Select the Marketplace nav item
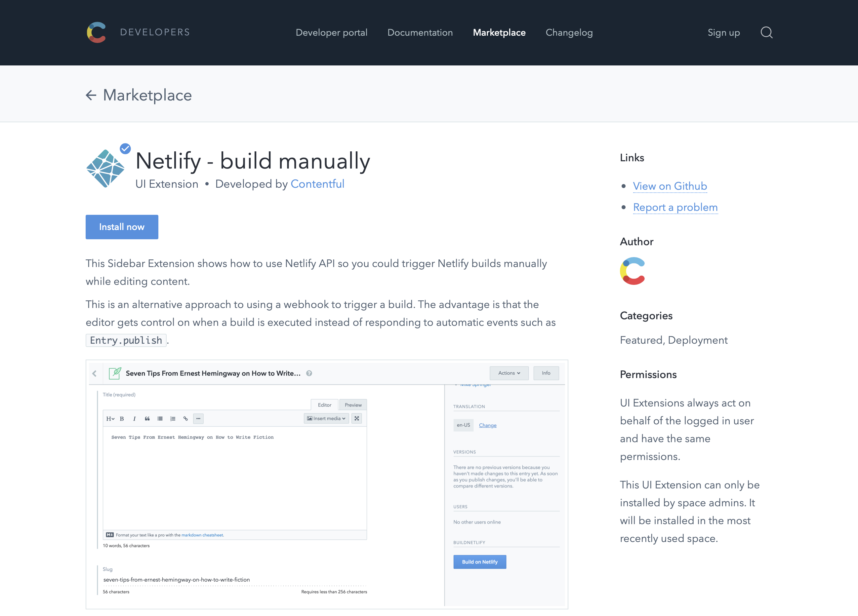The width and height of the screenshot is (858, 616). [499, 32]
